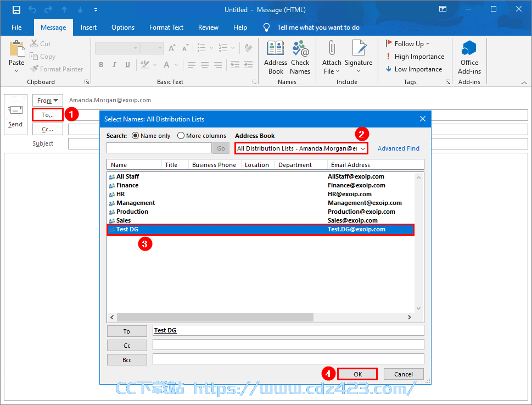Toggle Underline formatting
The height and width of the screenshot is (405, 532).
tap(127, 64)
